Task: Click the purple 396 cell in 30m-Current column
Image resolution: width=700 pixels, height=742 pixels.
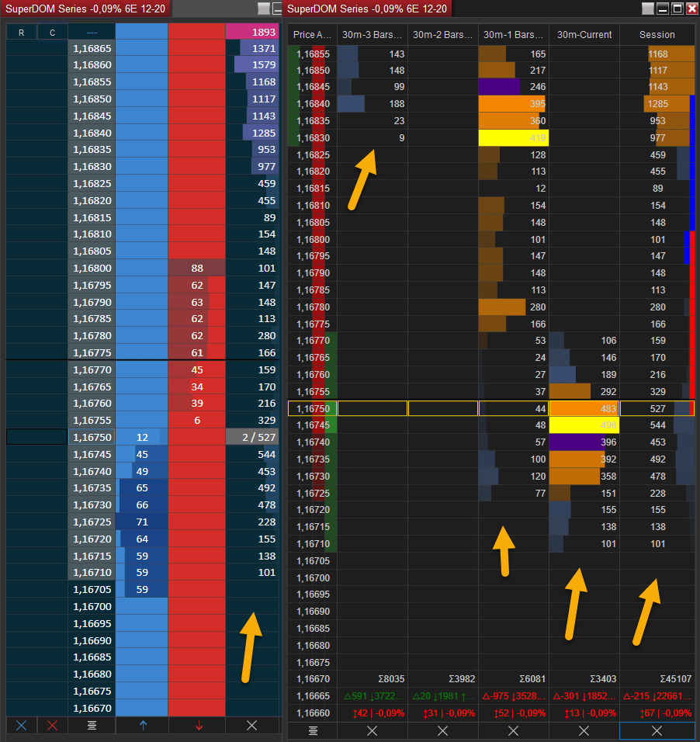Action: coord(584,442)
